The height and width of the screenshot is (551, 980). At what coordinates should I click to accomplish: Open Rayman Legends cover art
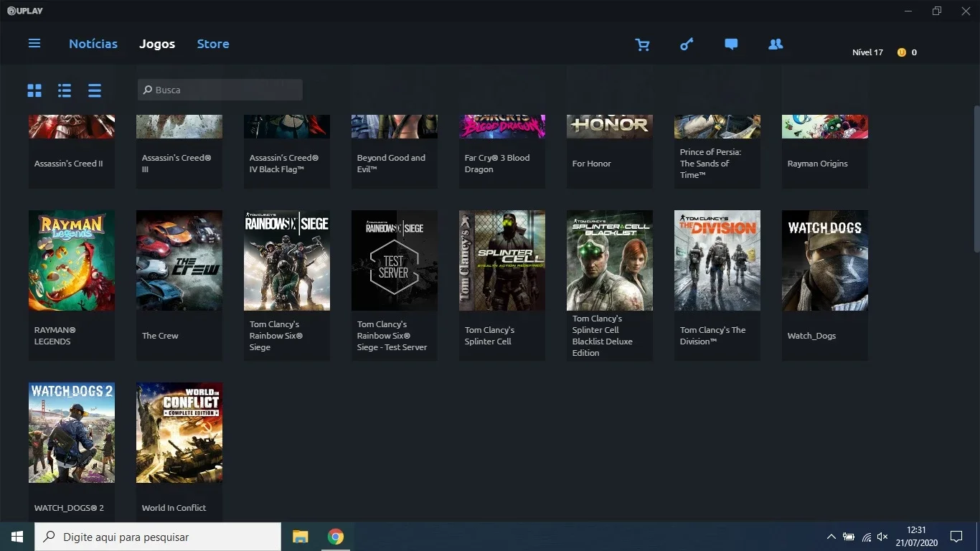(72, 260)
